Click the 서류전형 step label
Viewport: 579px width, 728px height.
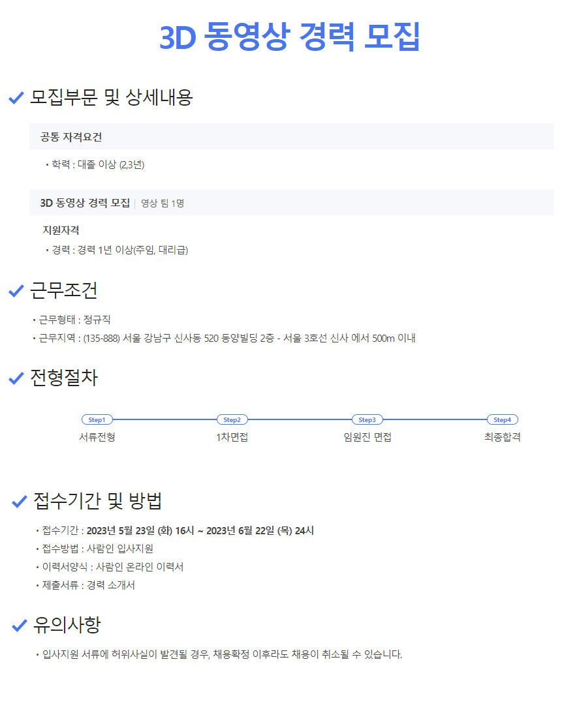tap(97, 437)
